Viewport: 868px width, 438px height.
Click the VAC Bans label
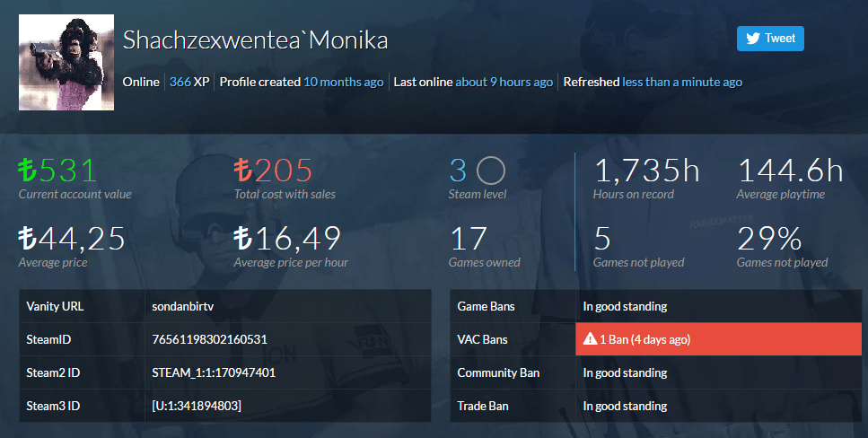tap(482, 339)
